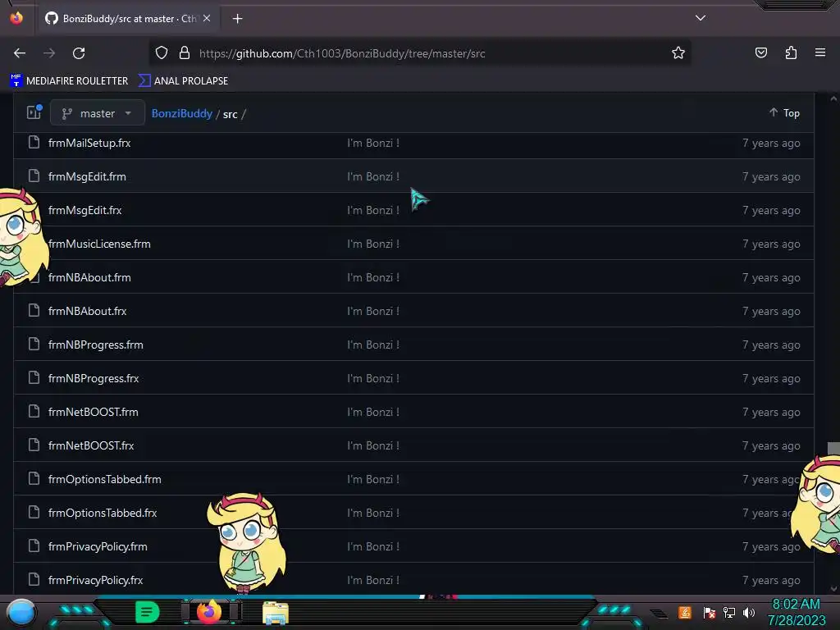Expand the GitHub file tree panel
This screenshot has height=630, width=840.
(x=34, y=112)
